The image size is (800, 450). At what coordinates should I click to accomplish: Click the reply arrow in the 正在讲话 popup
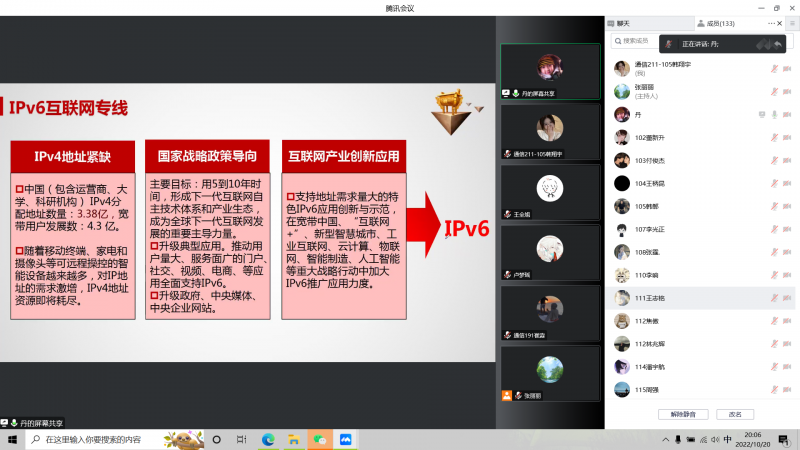point(778,44)
